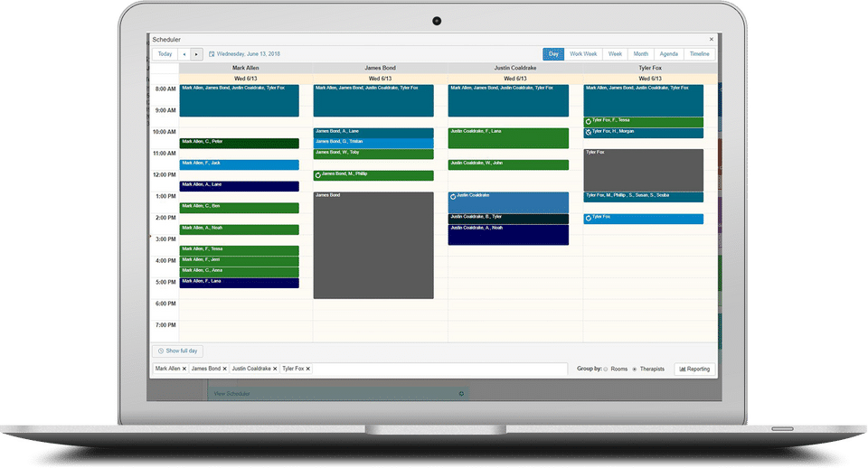Switch to Work Week view
Viewport: 868px width, 468px height.
(583, 54)
